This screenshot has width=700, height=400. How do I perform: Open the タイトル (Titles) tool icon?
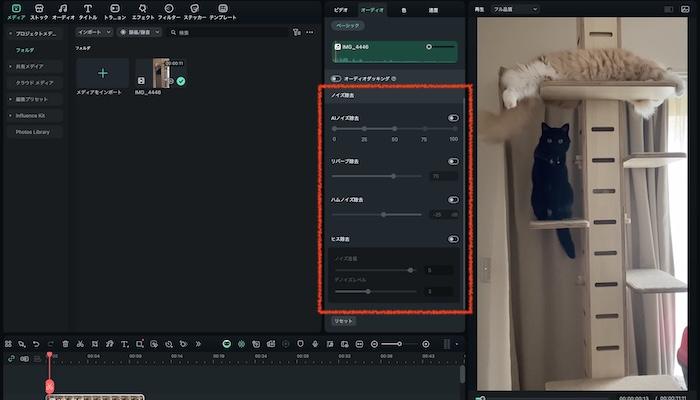[88, 8]
